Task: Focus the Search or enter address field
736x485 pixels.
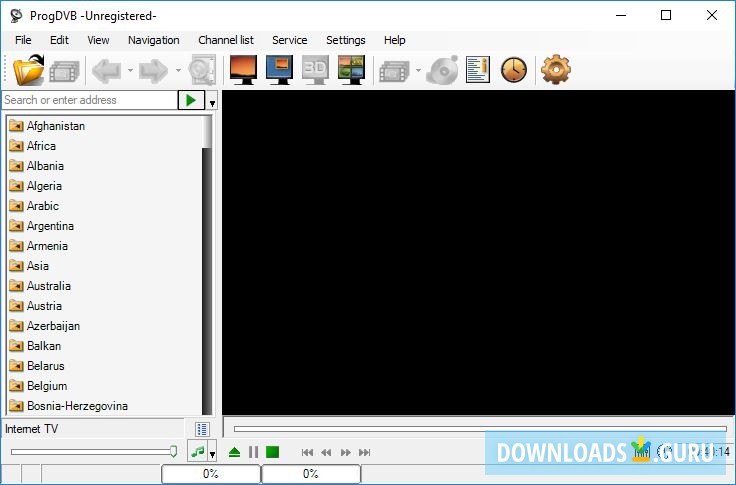Action: click(x=89, y=100)
